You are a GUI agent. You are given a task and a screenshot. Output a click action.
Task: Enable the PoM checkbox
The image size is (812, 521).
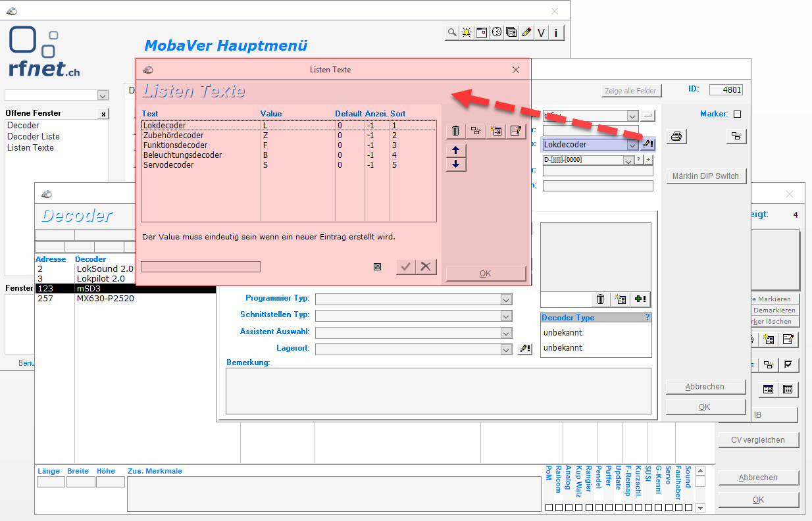pyautogui.click(x=549, y=508)
